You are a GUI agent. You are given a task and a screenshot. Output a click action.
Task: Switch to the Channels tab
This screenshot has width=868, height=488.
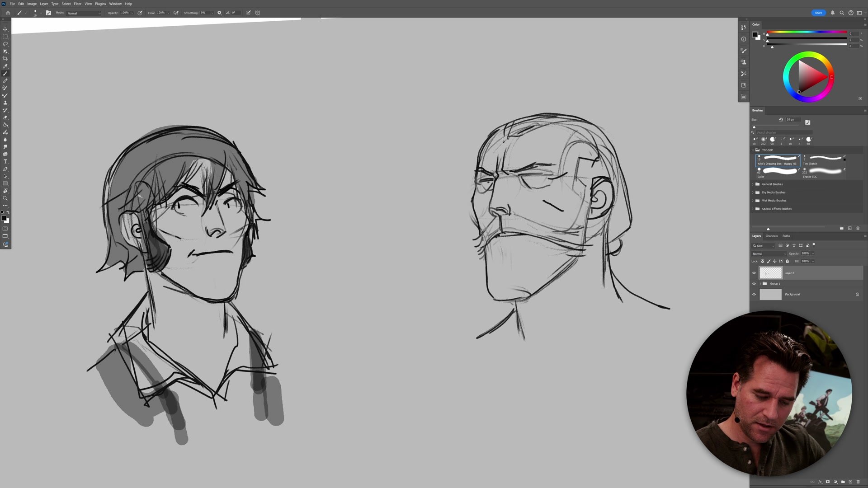pos(771,236)
